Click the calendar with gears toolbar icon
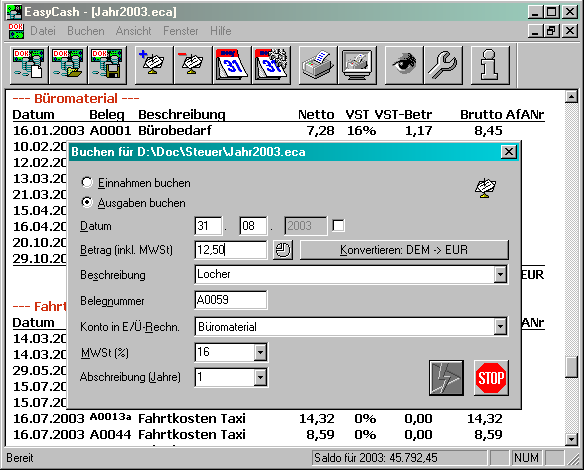 pos(271,65)
